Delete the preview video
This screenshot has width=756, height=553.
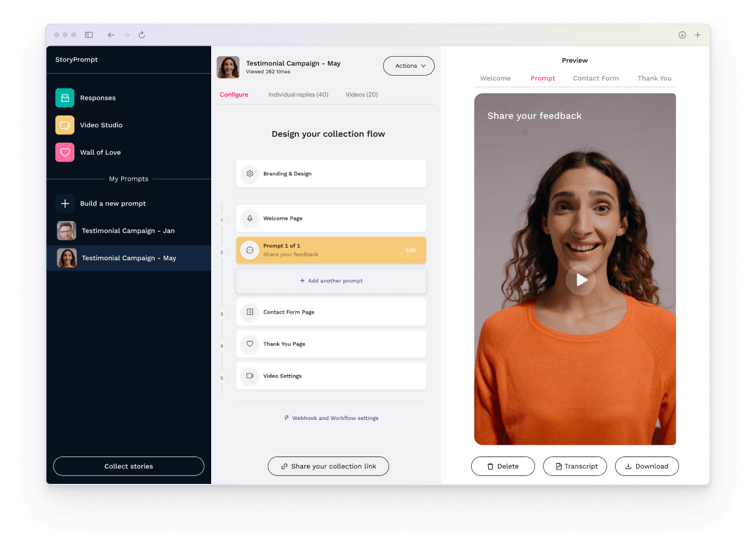(x=503, y=467)
